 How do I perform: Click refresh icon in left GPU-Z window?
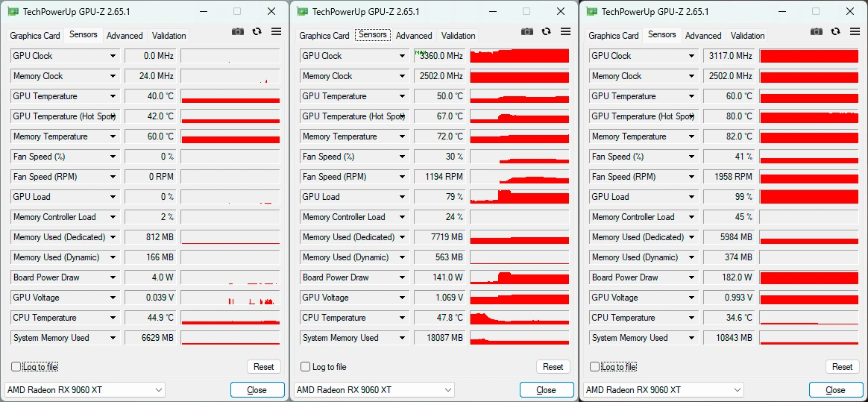pyautogui.click(x=257, y=31)
